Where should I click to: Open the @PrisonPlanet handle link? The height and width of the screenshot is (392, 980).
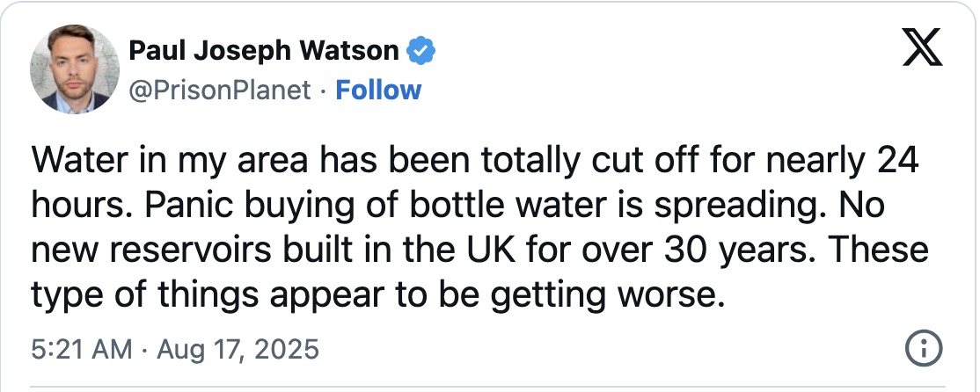coord(220,91)
